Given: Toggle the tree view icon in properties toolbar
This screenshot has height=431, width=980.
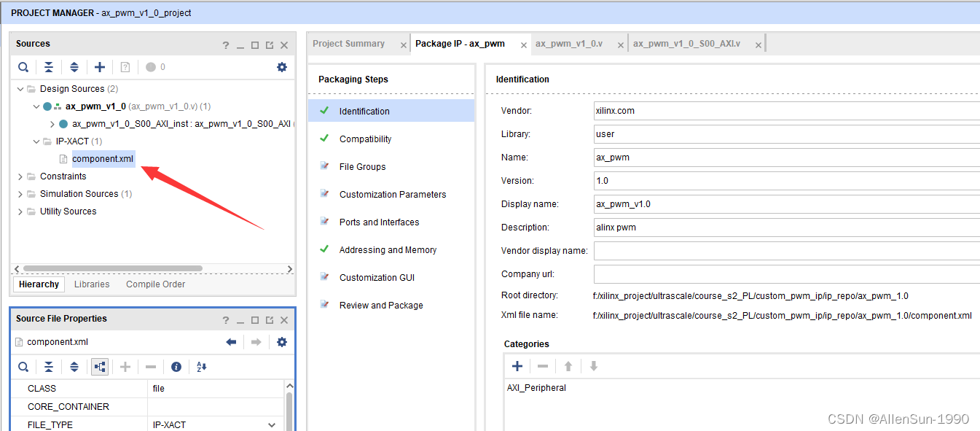Looking at the screenshot, I should [100, 367].
